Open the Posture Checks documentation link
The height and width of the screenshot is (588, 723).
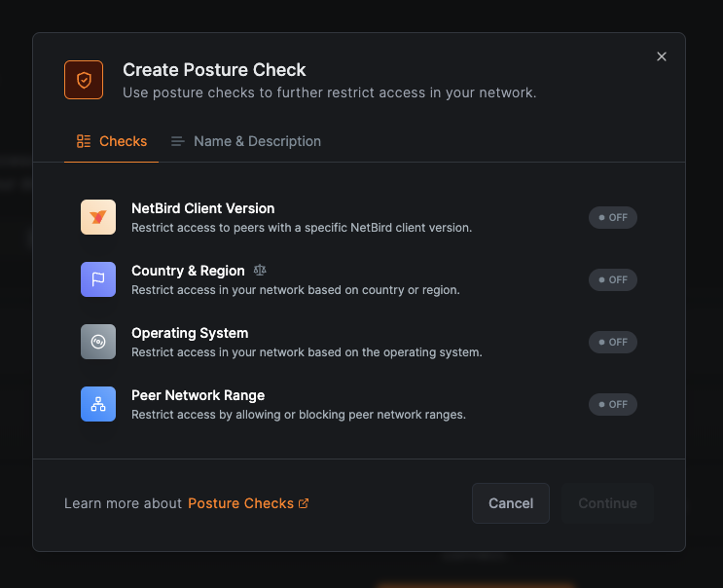240,503
